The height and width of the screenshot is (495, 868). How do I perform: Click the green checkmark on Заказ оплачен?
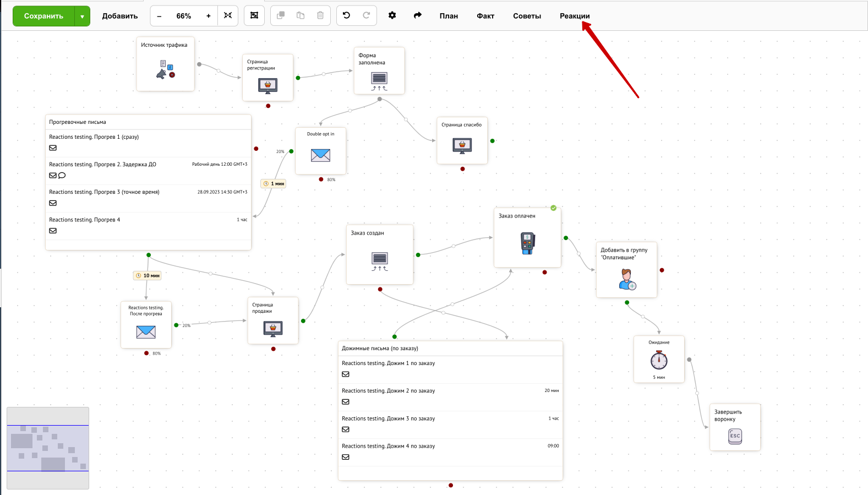tap(554, 208)
